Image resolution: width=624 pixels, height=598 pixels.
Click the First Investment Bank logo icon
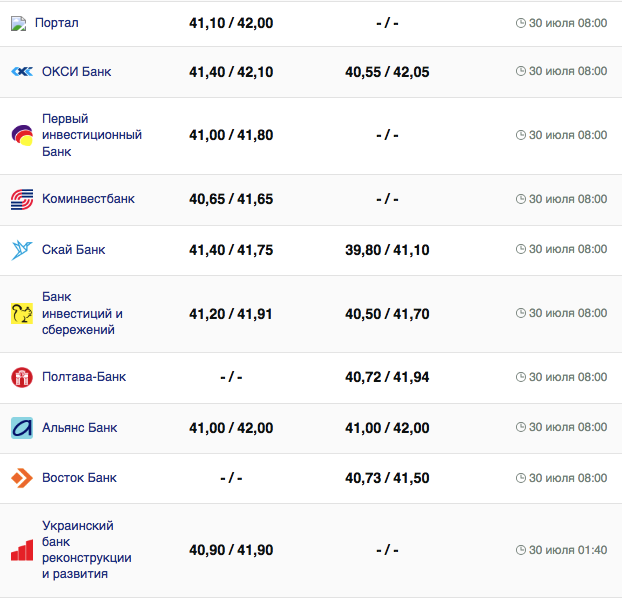tap(22, 135)
